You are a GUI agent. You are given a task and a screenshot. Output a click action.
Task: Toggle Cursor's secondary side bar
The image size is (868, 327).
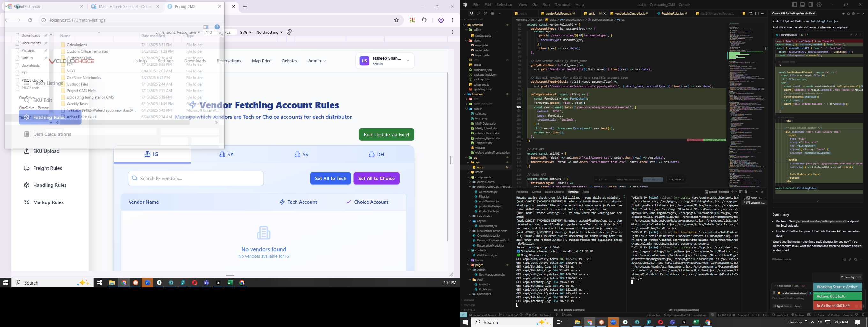811,5
